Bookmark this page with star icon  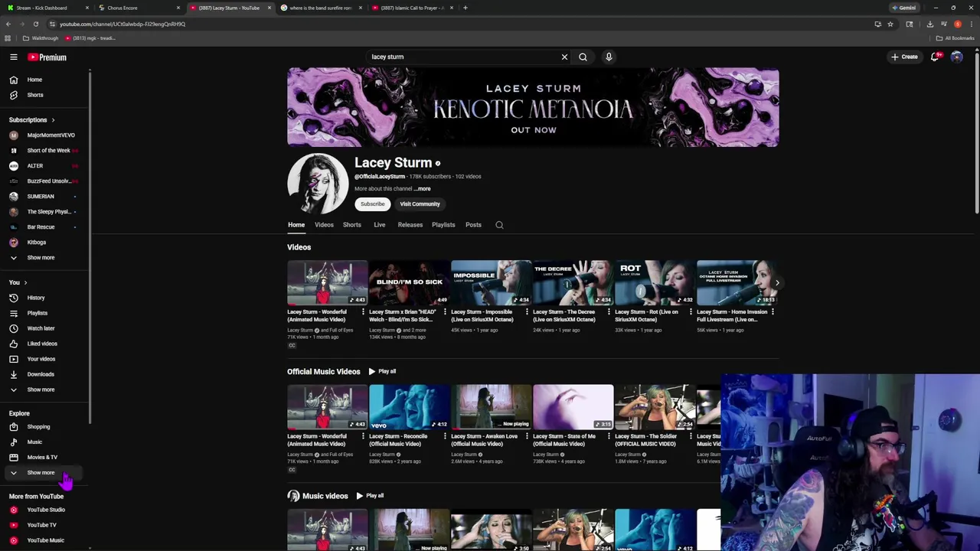[x=890, y=24]
